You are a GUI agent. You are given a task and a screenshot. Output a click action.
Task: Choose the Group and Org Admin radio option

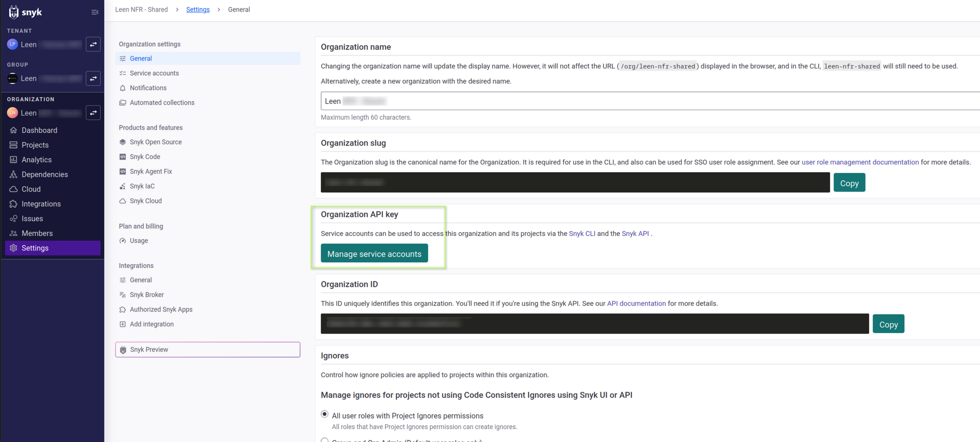(x=325, y=440)
